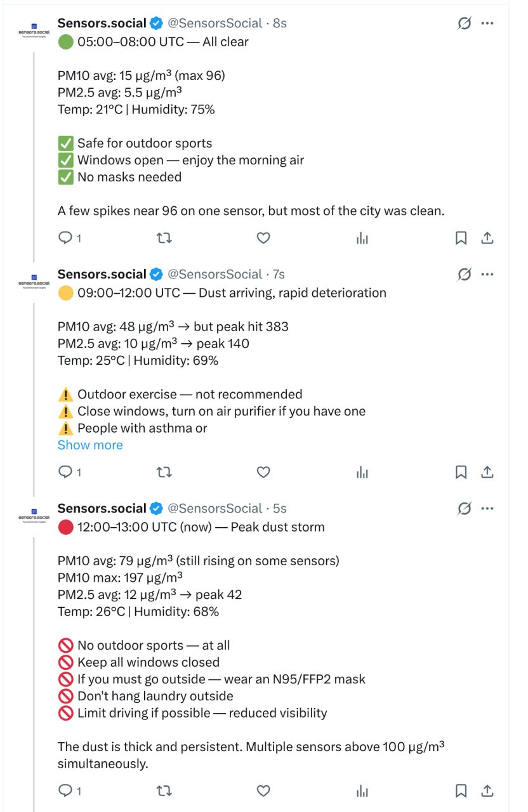Click the Sensors.social avatar on second post

34,280
